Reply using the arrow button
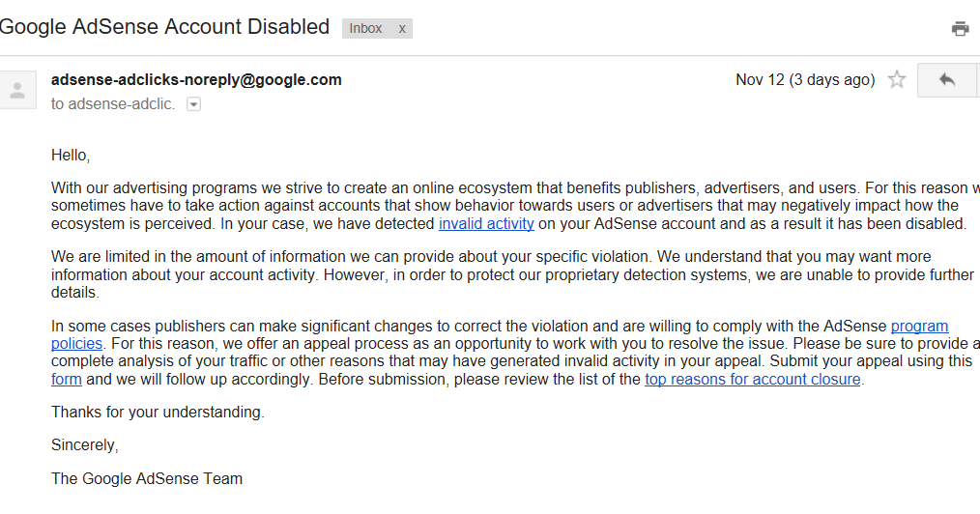 point(947,80)
